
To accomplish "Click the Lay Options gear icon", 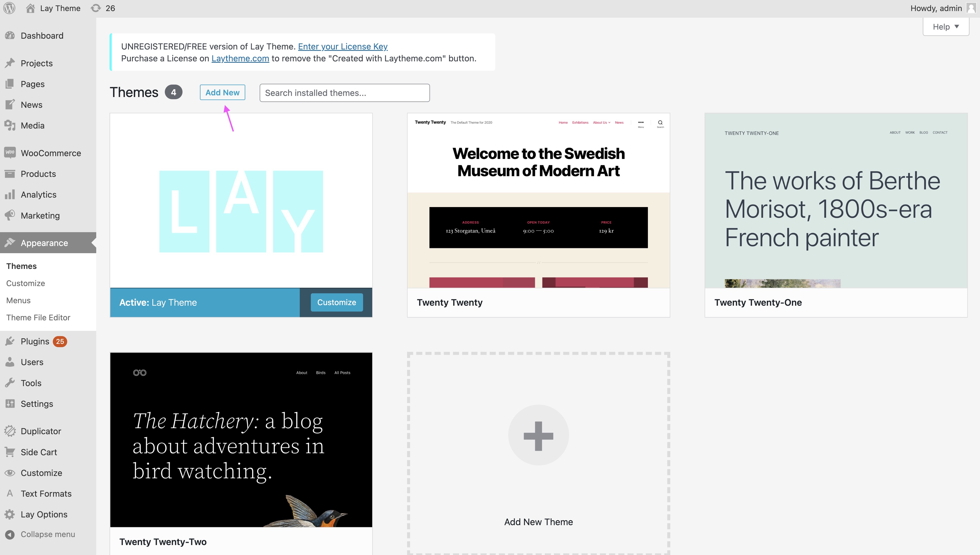I will pos(10,514).
